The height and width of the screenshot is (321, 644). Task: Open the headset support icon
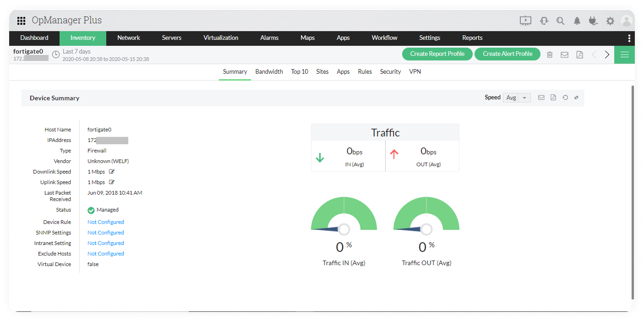point(544,21)
